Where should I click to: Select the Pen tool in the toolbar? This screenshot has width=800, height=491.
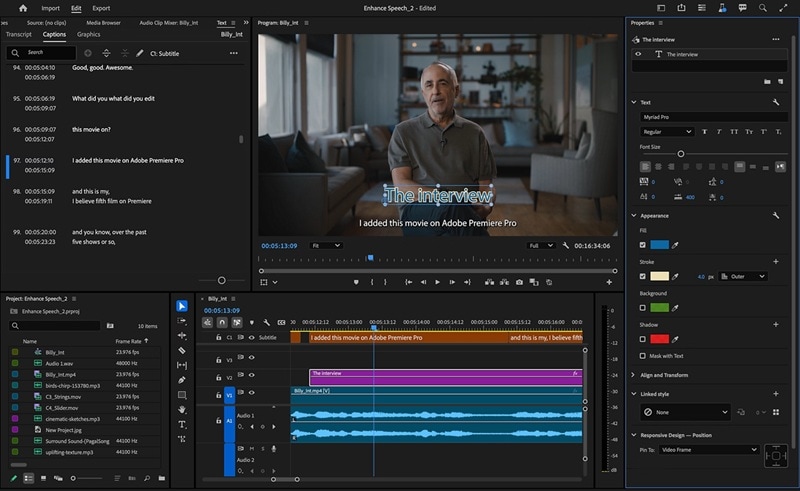[182, 380]
